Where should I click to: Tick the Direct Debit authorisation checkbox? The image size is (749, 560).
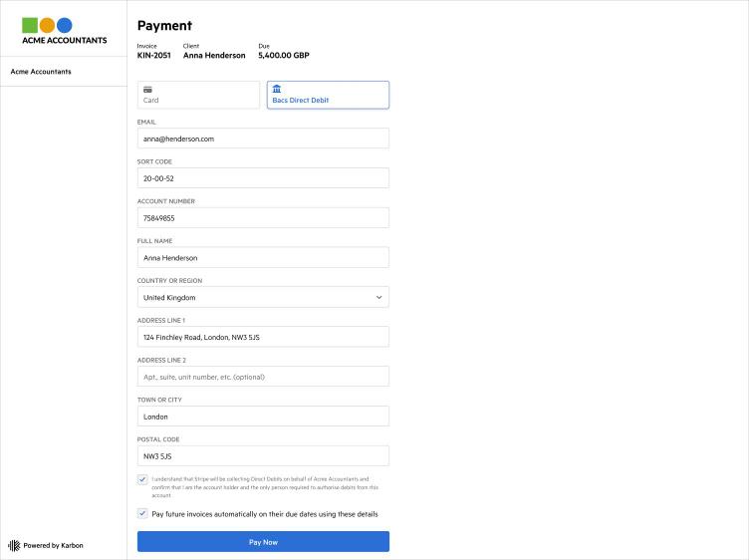[x=142, y=479]
